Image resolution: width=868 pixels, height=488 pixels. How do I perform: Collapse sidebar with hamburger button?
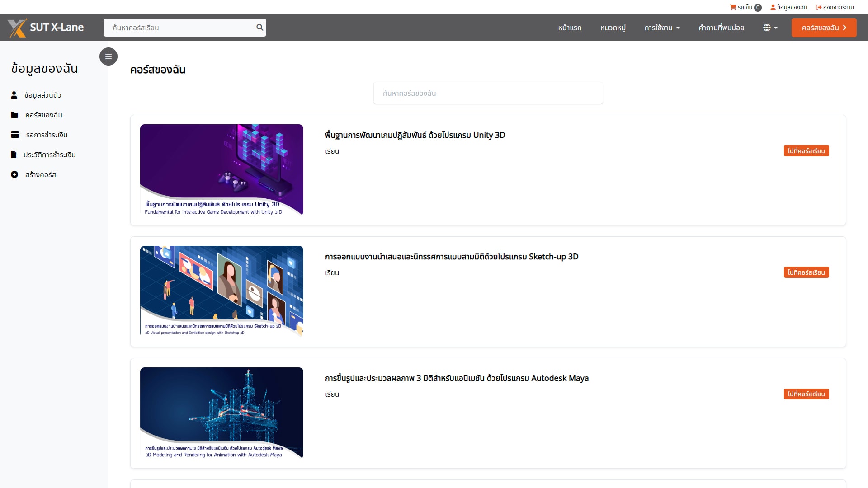(108, 56)
